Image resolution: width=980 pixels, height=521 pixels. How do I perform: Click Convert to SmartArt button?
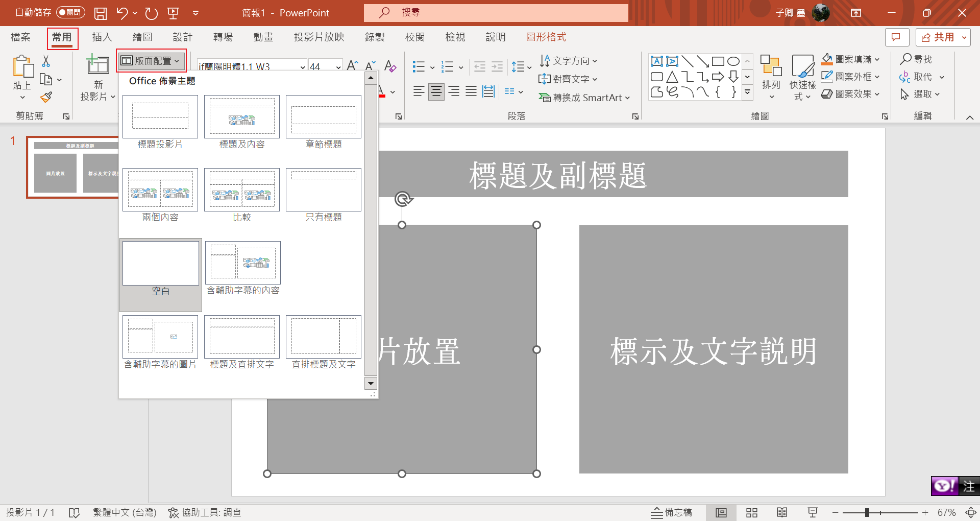[x=584, y=98]
